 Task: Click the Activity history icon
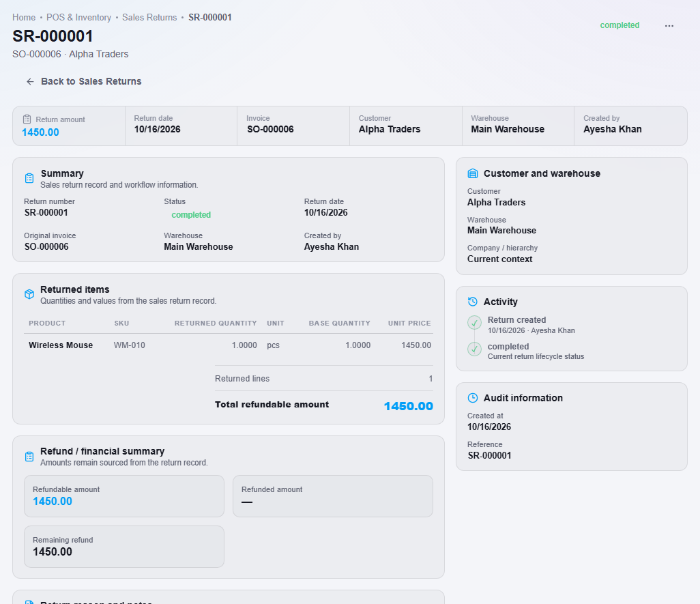click(472, 302)
